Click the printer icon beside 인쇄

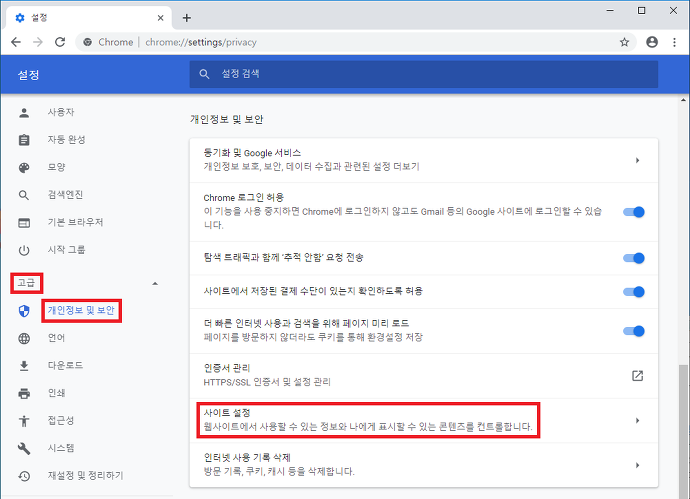pos(24,393)
